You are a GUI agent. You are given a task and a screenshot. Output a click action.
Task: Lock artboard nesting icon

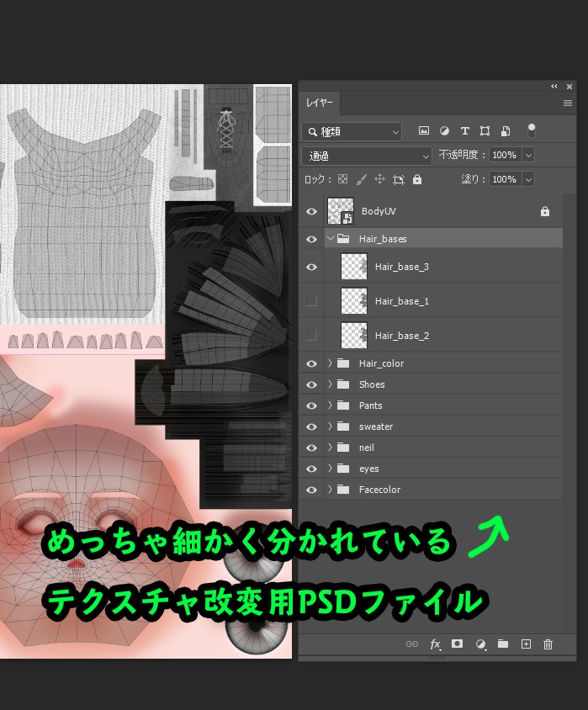coord(399,180)
